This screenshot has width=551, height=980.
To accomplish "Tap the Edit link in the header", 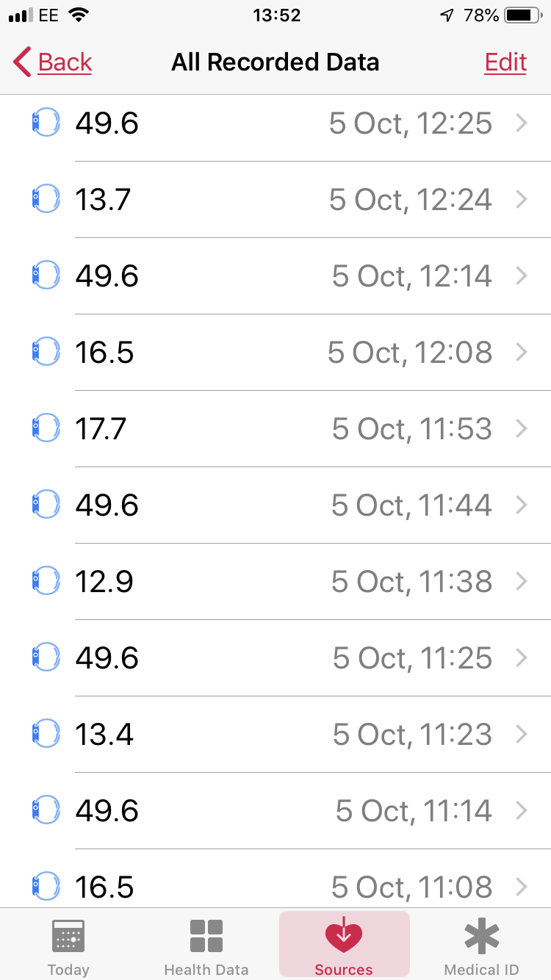I will click(x=505, y=62).
